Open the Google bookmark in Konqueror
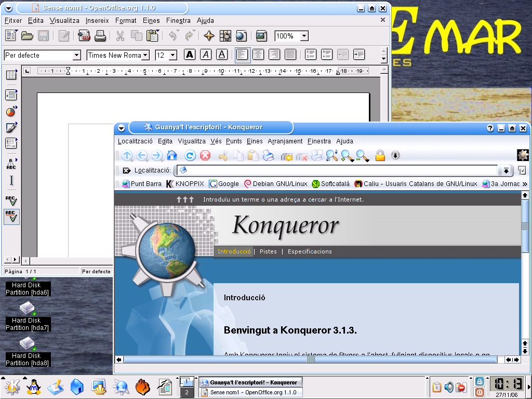The width and height of the screenshot is (532, 399). click(224, 184)
